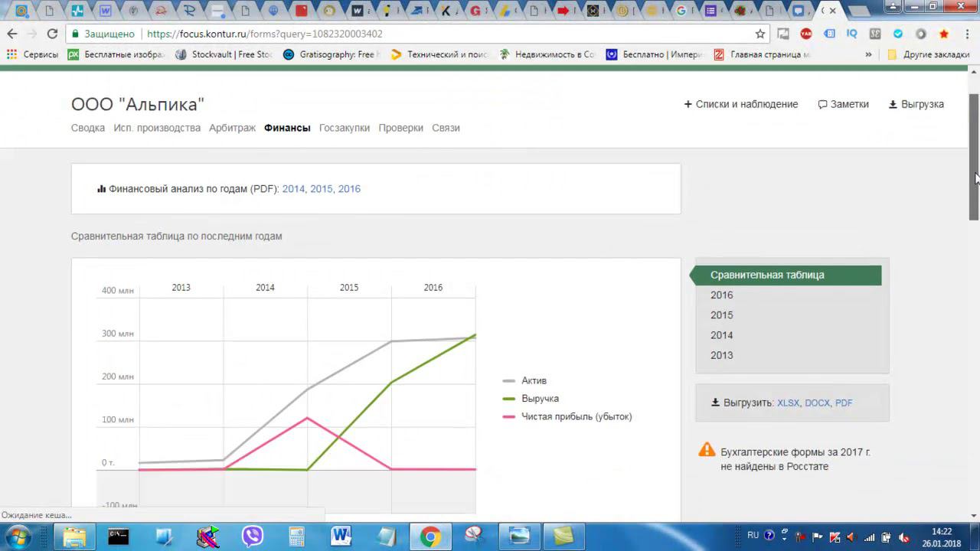Viewport: 980px width, 551px height.
Task: Click the orange warning triangle icon
Action: coord(707,450)
